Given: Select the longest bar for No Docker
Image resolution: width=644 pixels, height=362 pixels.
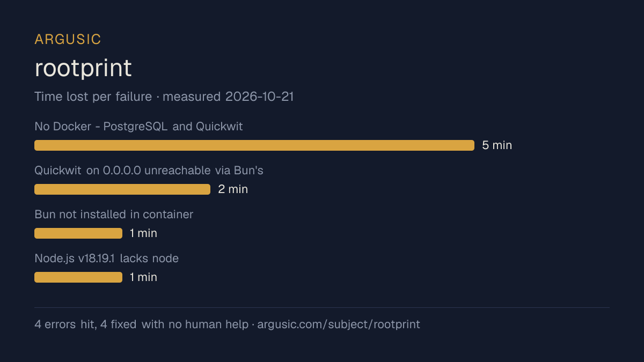Looking at the screenshot, I should 254,145.
